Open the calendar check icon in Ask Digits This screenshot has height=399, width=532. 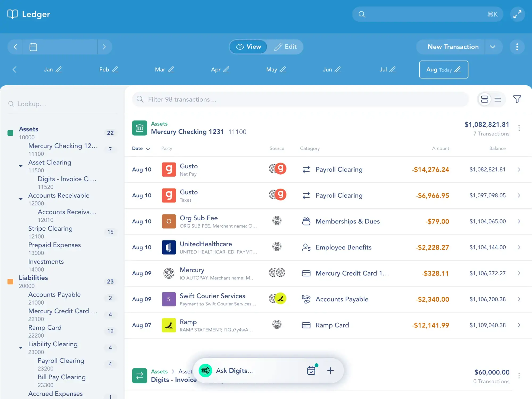tap(311, 370)
